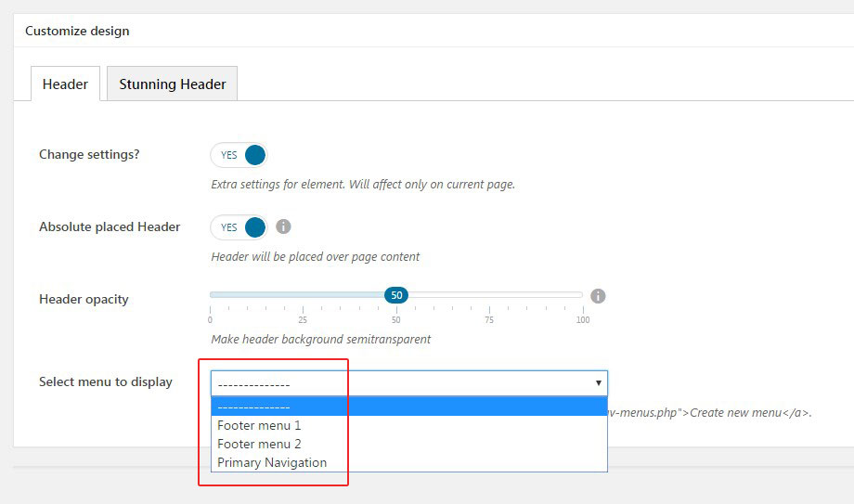Set Header opacity slider to the 25 mark
This screenshot has height=504, width=854.
point(304,295)
